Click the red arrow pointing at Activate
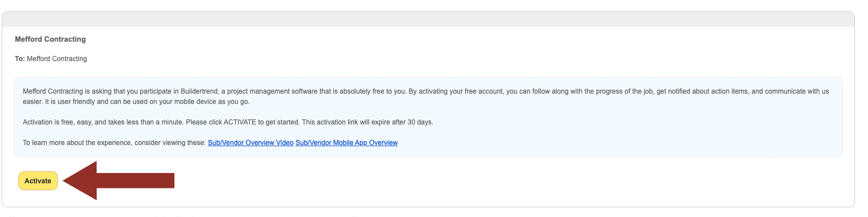This screenshot has height=217, width=868. click(x=118, y=180)
